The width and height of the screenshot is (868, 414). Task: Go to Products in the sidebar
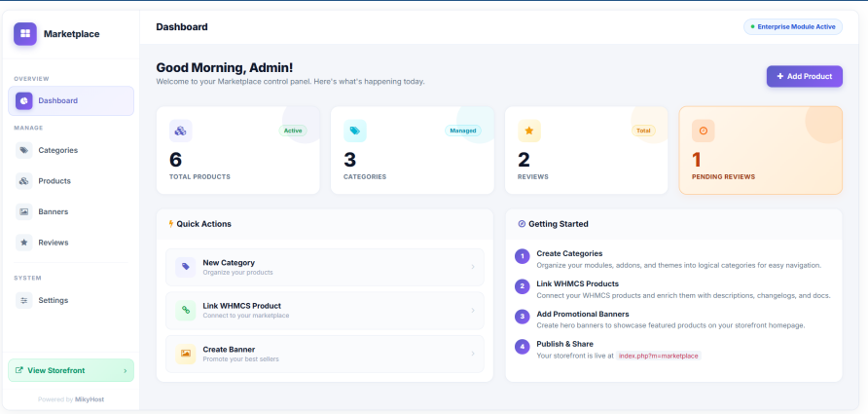[54, 181]
